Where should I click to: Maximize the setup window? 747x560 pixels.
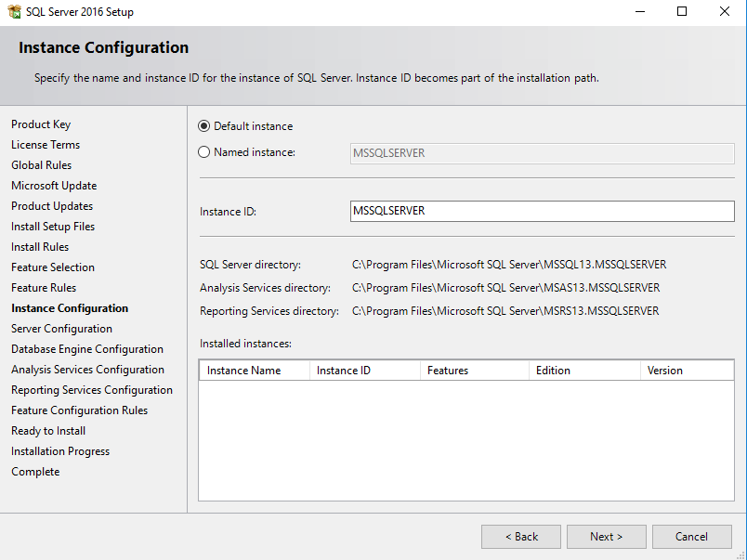pos(682,11)
